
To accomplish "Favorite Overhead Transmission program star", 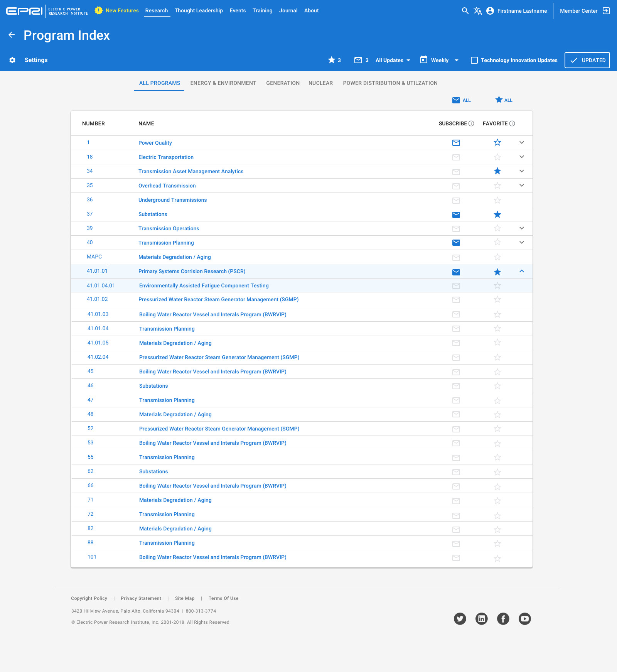I will [x=497, y=186].
